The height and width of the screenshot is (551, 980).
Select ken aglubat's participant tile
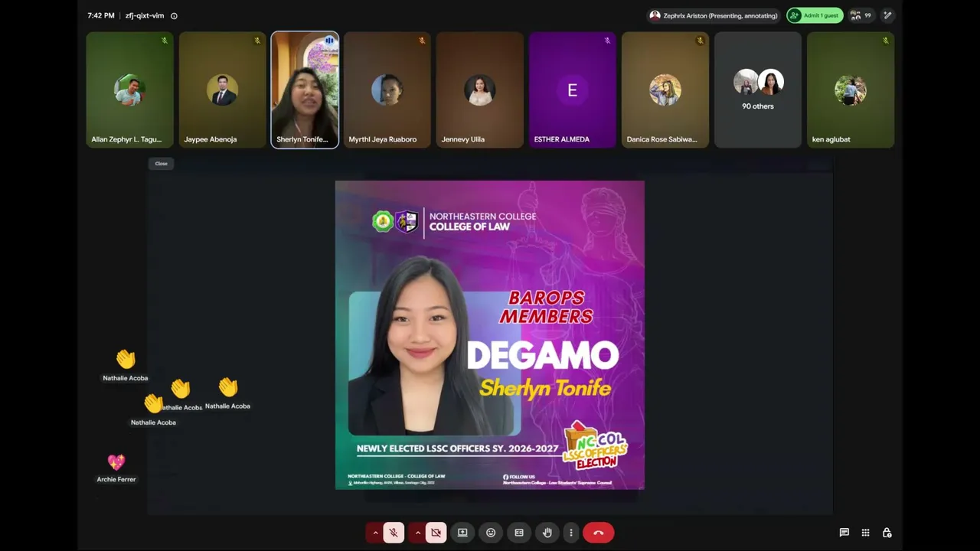pyautogui.click(x=850, y=90)
